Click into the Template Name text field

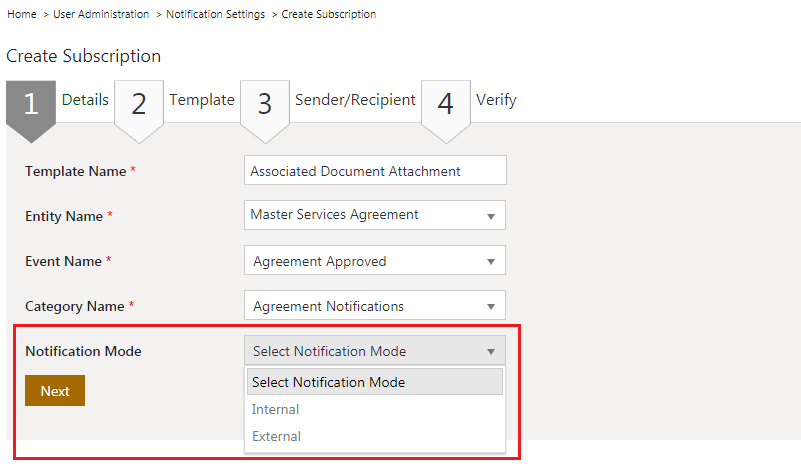pyautogui.click(x=374, y=171)
